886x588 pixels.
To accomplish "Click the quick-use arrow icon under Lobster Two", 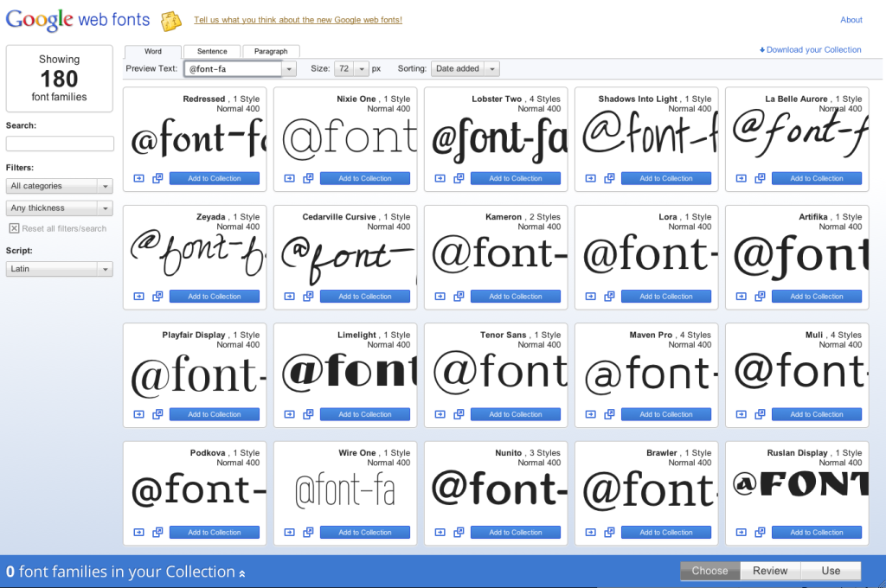I will coord(440,178).
